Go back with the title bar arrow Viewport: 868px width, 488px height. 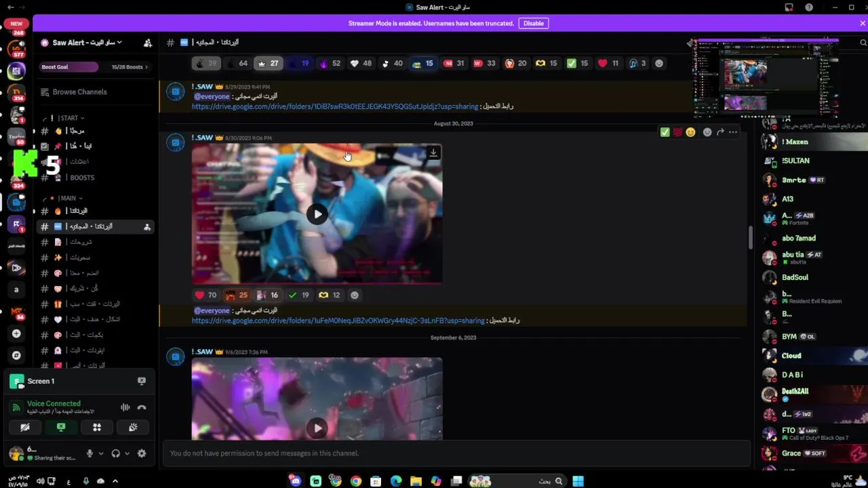[10, 7]
